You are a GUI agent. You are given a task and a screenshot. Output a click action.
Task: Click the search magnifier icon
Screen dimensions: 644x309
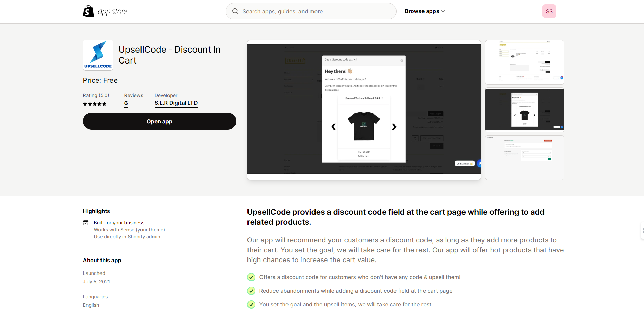pyautogui.click(x=236, y=11)
